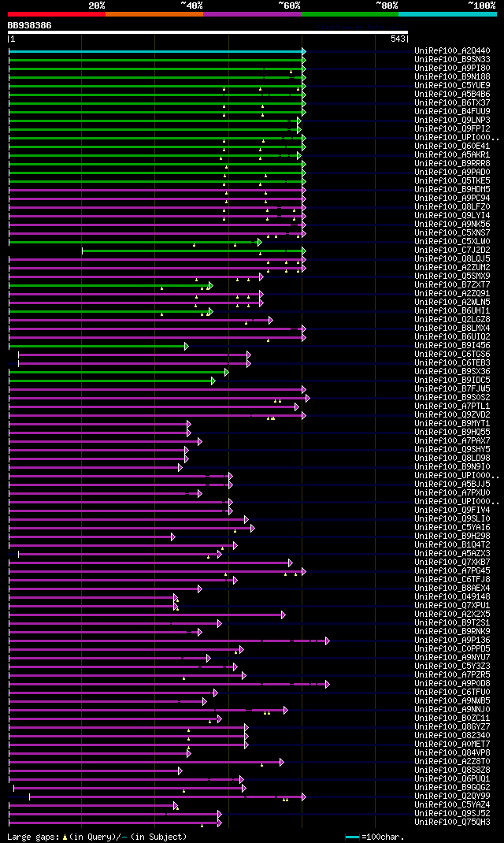Select the query name BB938386
The image size is (504, 843).
click(x=30, y=25)
